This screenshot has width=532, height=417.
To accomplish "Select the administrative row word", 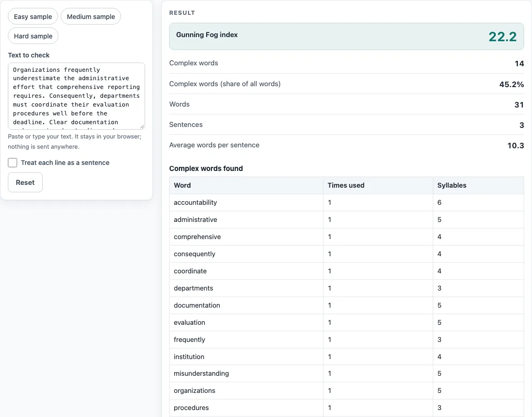I will click(x=195, y=220).
